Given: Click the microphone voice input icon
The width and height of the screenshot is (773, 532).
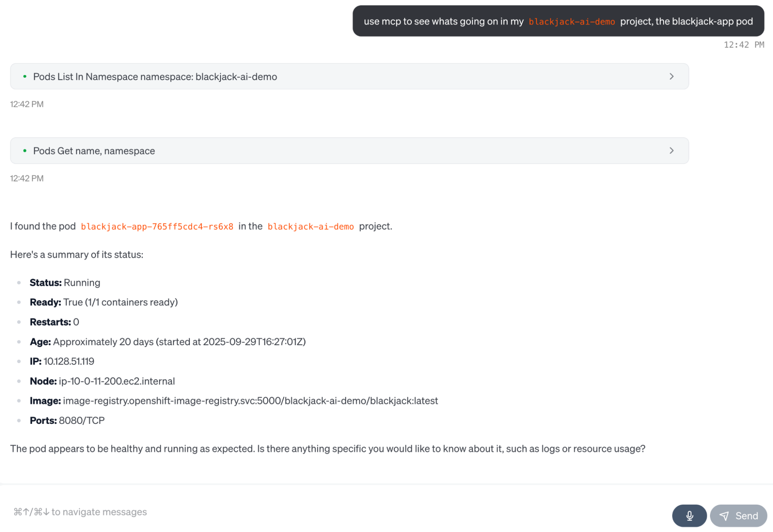Looking at the screenshot, I should 689,516.
